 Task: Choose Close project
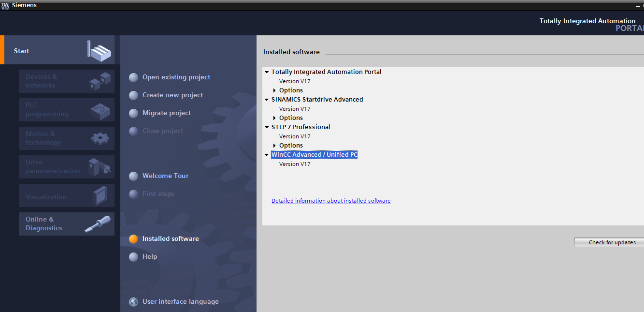(163, 131)
